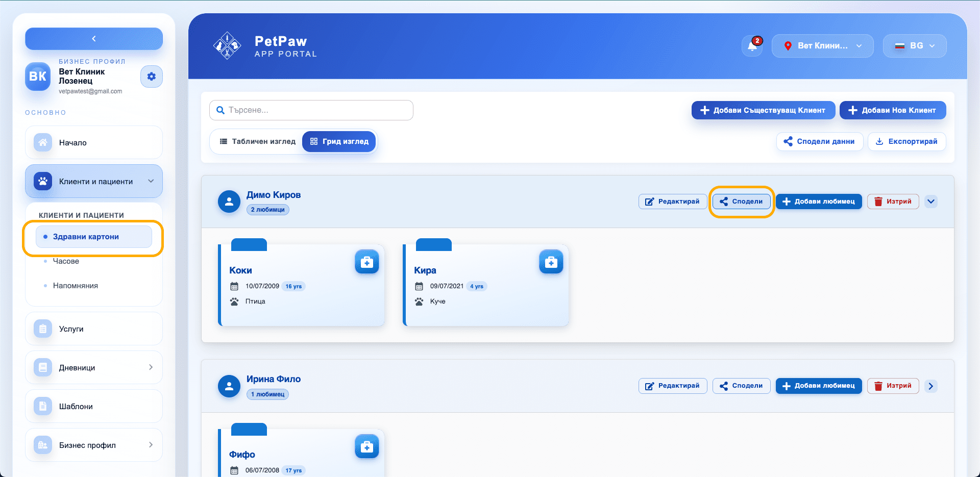Screen dimensions: 980x477
Task: Click the Ирина Фило client name
Action: point(274,379)
